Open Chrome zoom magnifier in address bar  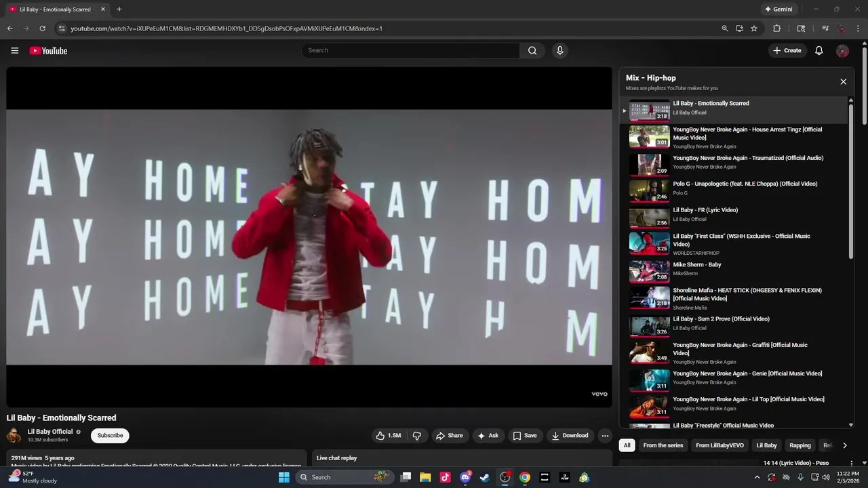[x=724, y=28]
